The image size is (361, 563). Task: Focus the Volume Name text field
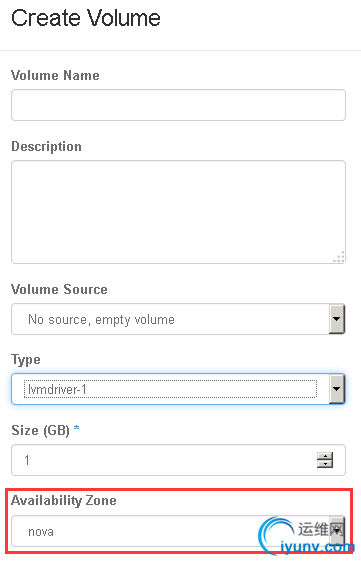point(178,105)
